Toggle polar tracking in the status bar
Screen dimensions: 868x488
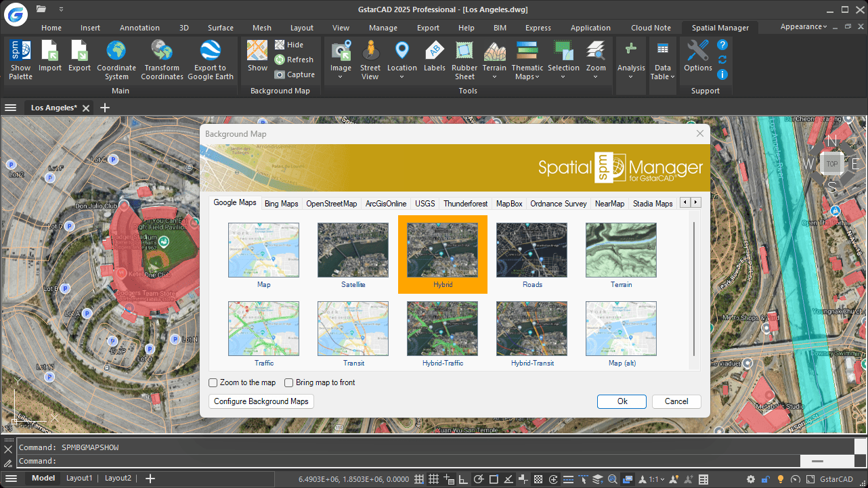coord(479,479)
